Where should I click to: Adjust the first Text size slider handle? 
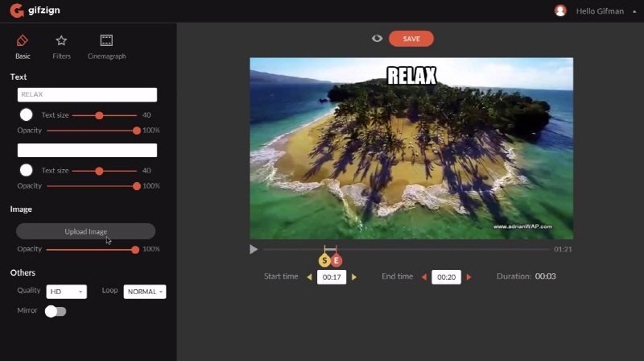tap(99, 115)
